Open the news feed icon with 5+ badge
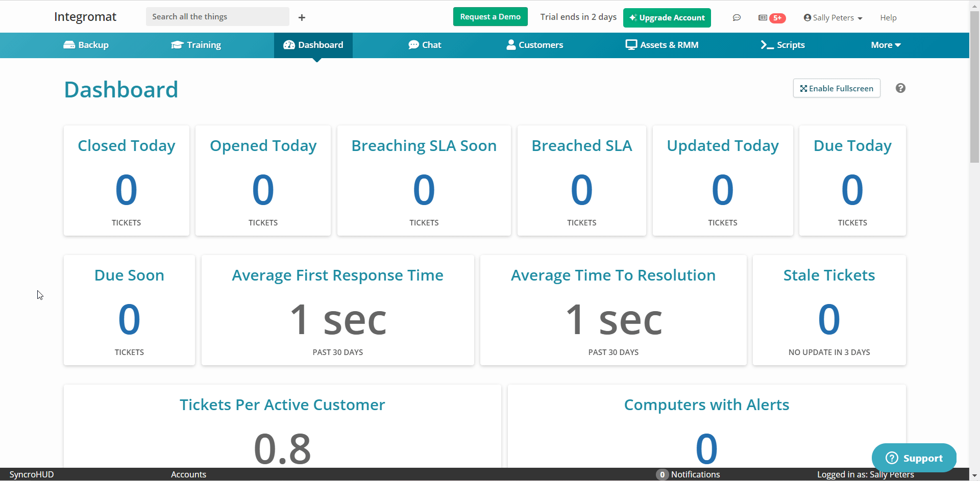This screenshot has height=481, width=980. 771,18
